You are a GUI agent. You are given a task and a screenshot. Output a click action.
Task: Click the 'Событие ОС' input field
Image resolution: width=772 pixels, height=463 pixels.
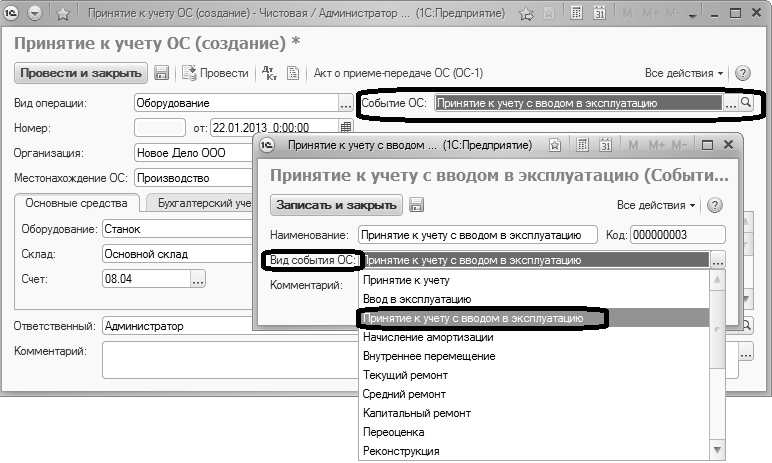[579, 103]
